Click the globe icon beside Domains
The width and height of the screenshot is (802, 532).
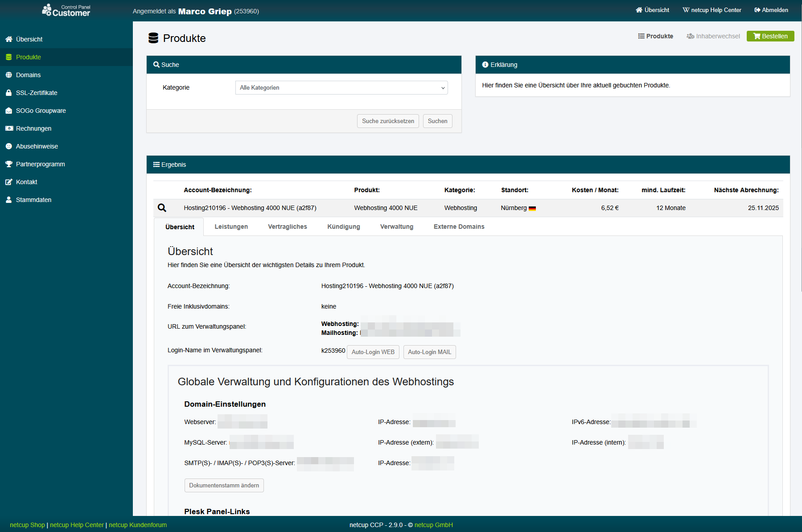(x=9, y=75)
